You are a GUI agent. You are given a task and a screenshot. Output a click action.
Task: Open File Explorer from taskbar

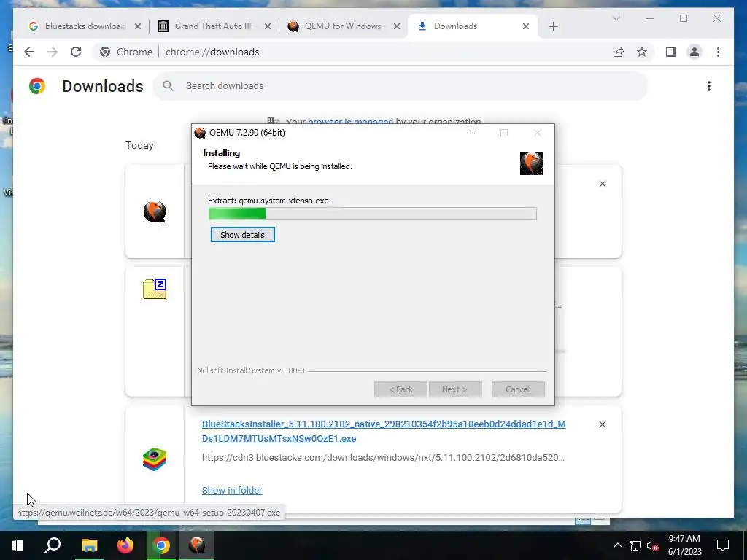[x=89, y=545]
